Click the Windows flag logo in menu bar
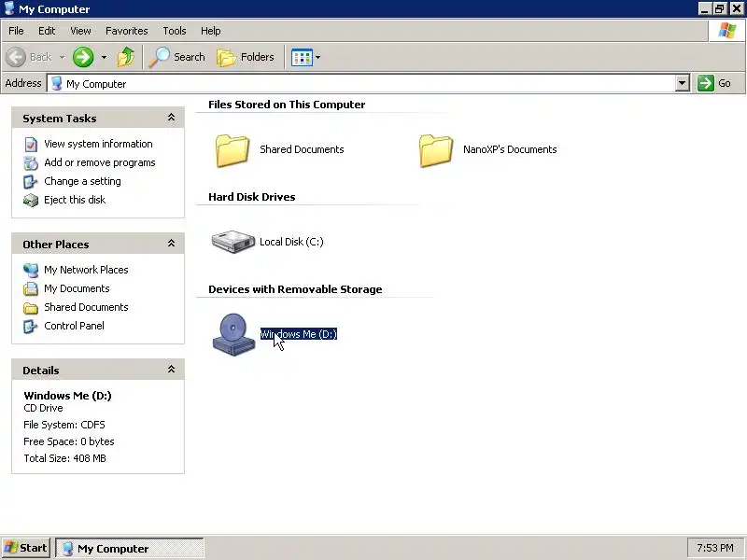747x560 pixels. point(727,31)
